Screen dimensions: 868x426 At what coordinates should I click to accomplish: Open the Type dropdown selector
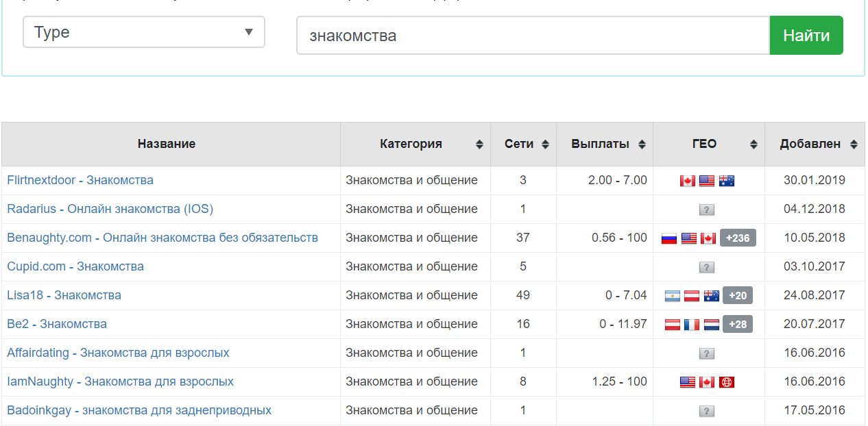click(x=144, y=32)
